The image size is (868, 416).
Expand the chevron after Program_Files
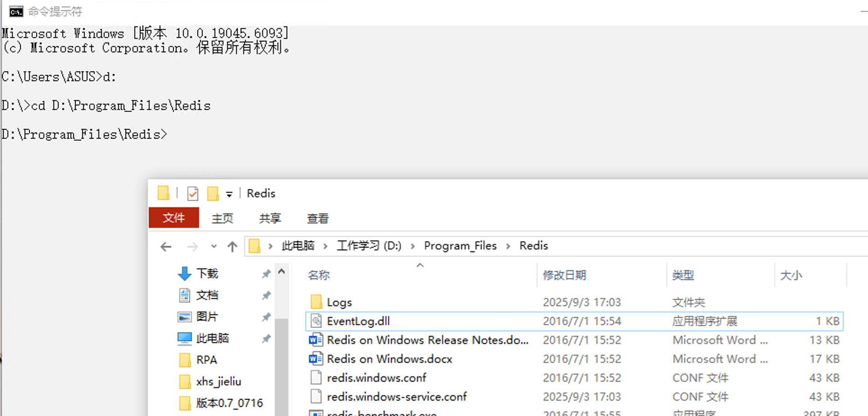(508, 246)
